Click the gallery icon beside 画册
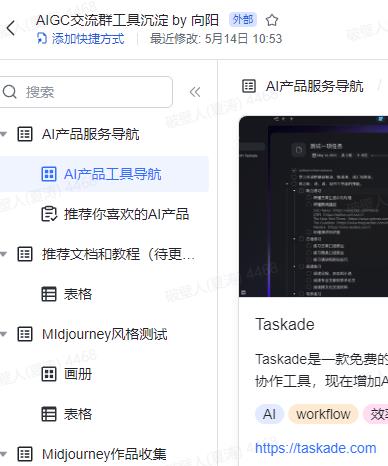388x466 pixels. pos(49,374)
